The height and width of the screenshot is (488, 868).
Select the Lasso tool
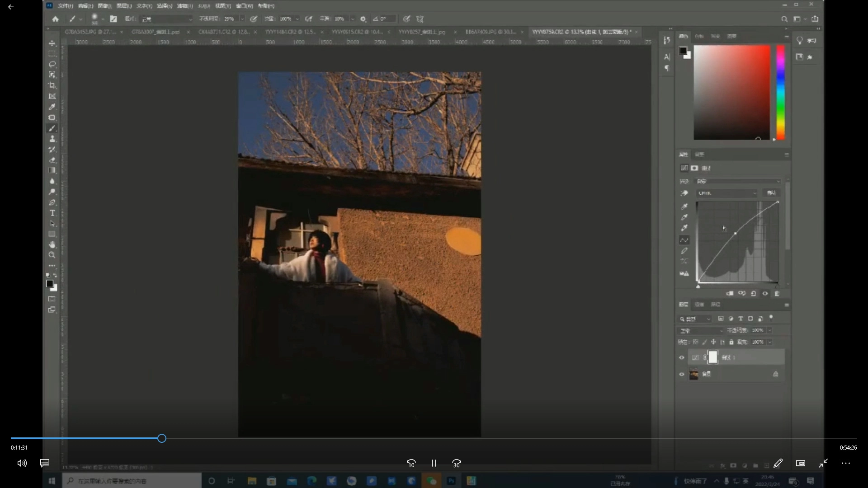52,64
